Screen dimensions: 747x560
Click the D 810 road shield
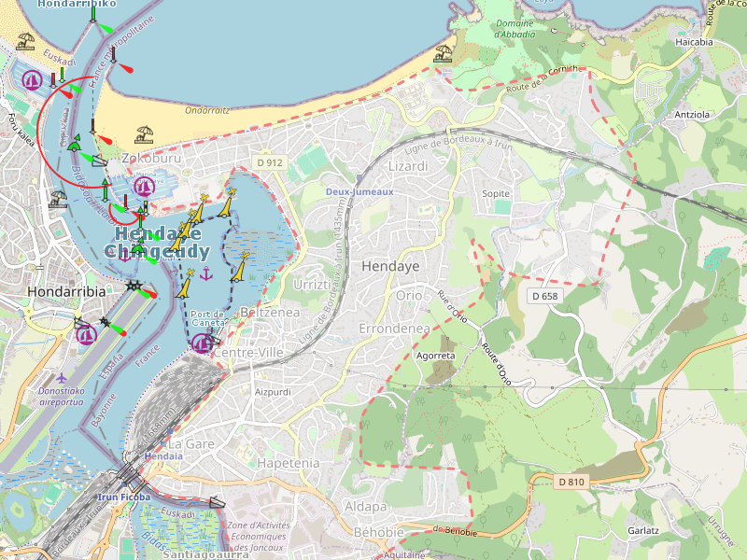pos(571,482)
